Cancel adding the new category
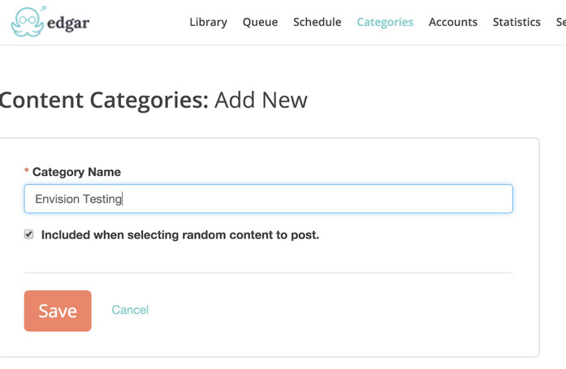The image size is (566, 369). 130,310
